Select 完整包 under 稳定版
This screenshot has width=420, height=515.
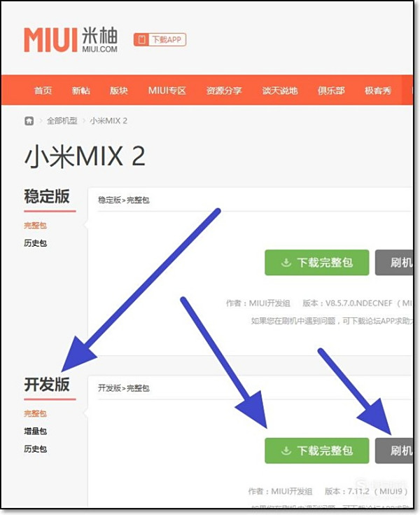[x=35, y=226]
